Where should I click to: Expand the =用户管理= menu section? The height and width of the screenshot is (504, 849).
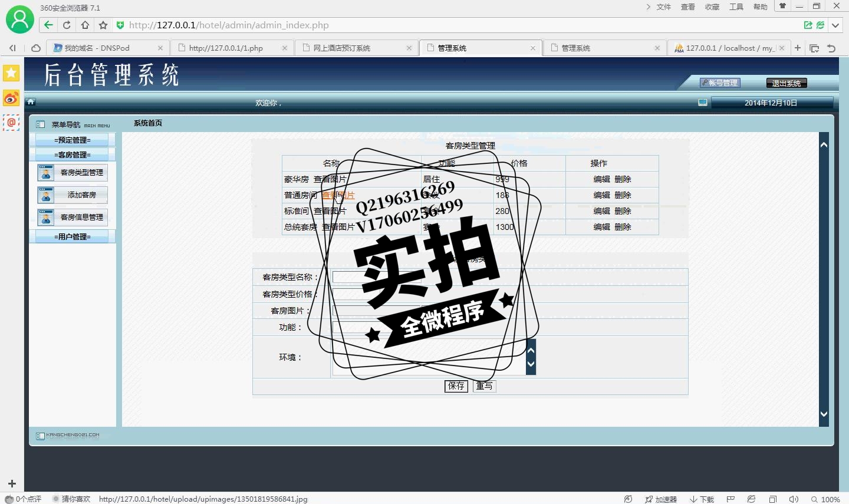tap(73, 237)
